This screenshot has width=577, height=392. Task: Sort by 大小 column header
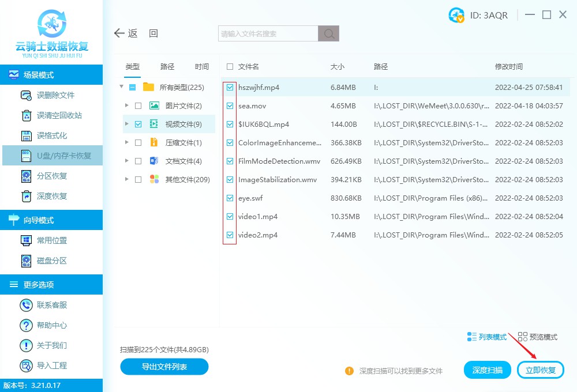[338, 66]
